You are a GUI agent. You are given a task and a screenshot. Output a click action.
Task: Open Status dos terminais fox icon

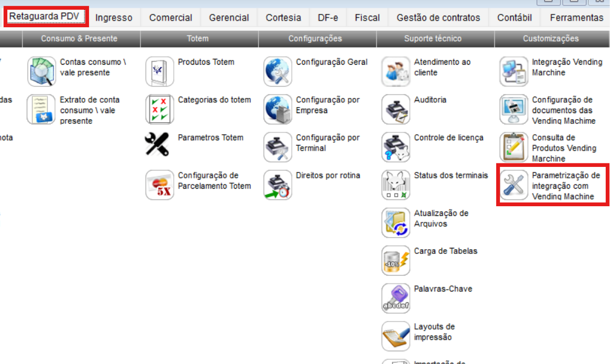click(x=396, y=185)
